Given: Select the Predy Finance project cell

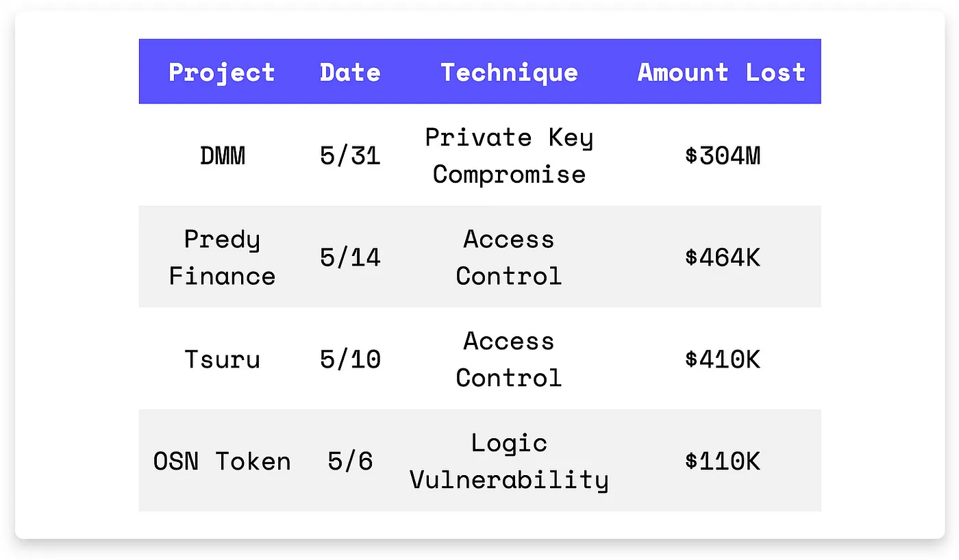Looking at the screenshot, I should click(x=222, y=257).
